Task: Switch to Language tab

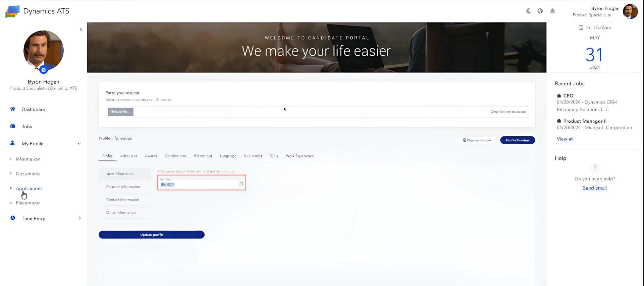Action: [228, 156]
